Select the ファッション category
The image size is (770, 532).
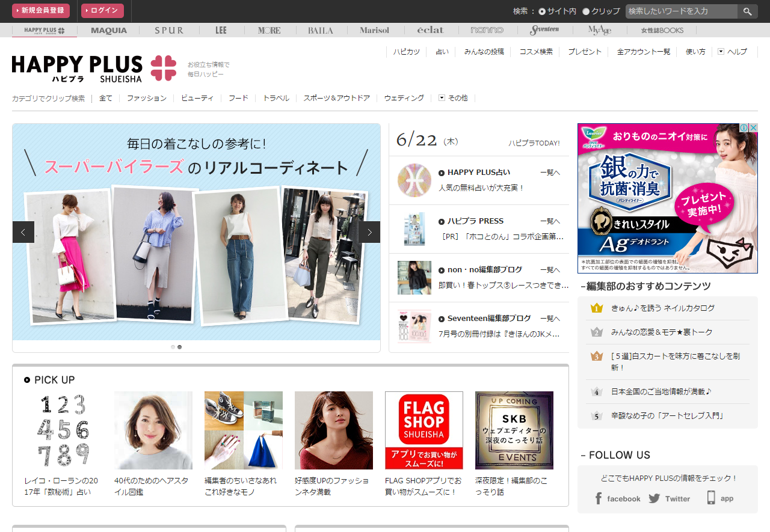click(147, 98)
